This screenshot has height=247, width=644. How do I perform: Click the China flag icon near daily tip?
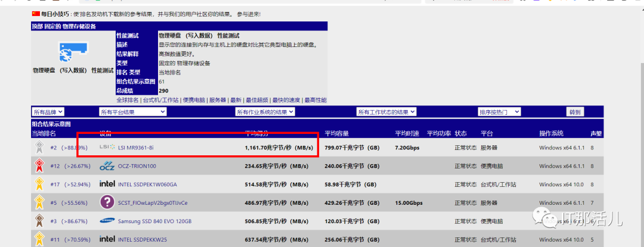[x=36, y=14]
